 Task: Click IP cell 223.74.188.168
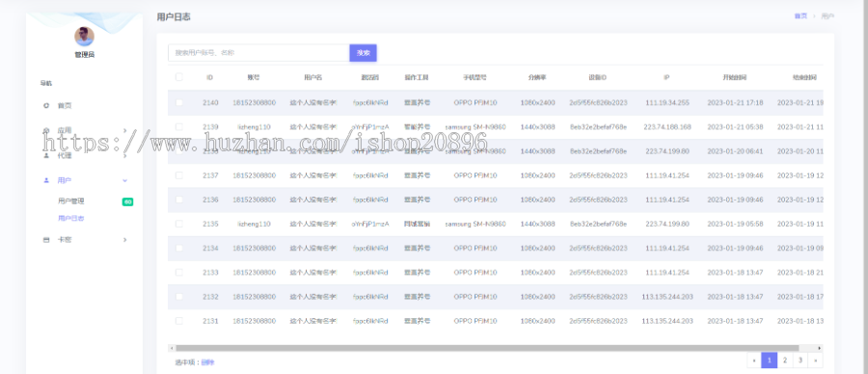pos(667,126)
